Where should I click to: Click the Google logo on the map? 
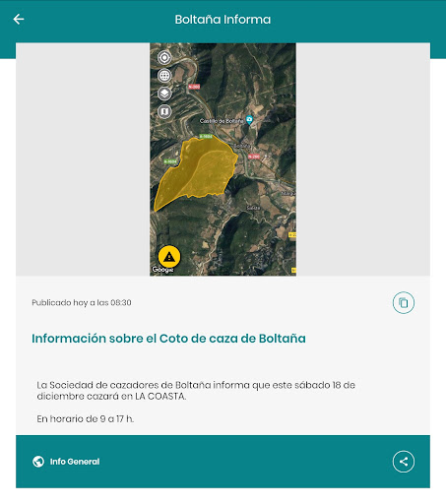162,270
